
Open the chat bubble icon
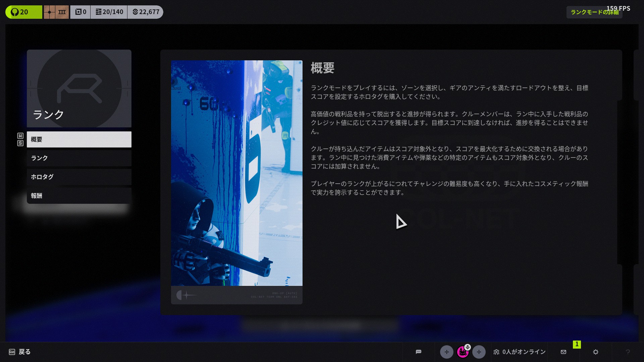(418, 352)
